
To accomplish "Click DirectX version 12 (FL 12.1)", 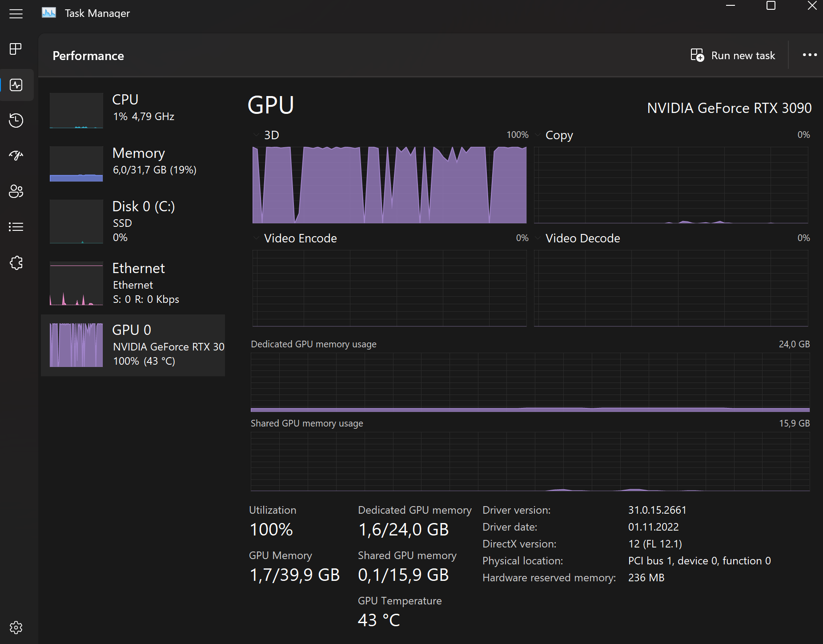I will 655,544.
